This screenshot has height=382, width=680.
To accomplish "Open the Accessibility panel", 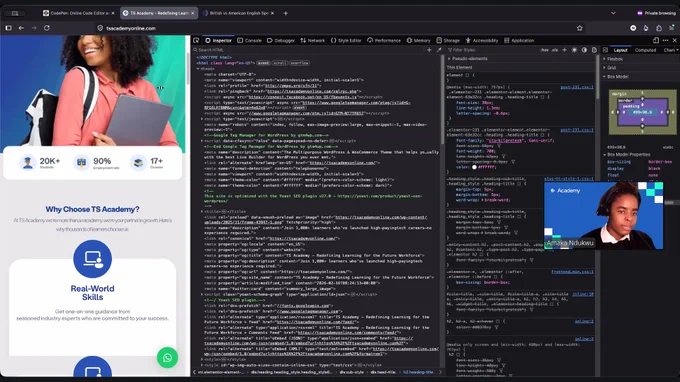I will (x=481, y=40).
